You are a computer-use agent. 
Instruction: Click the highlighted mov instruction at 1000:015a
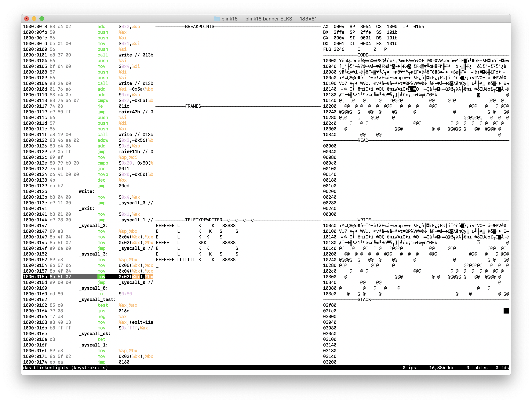101,277
